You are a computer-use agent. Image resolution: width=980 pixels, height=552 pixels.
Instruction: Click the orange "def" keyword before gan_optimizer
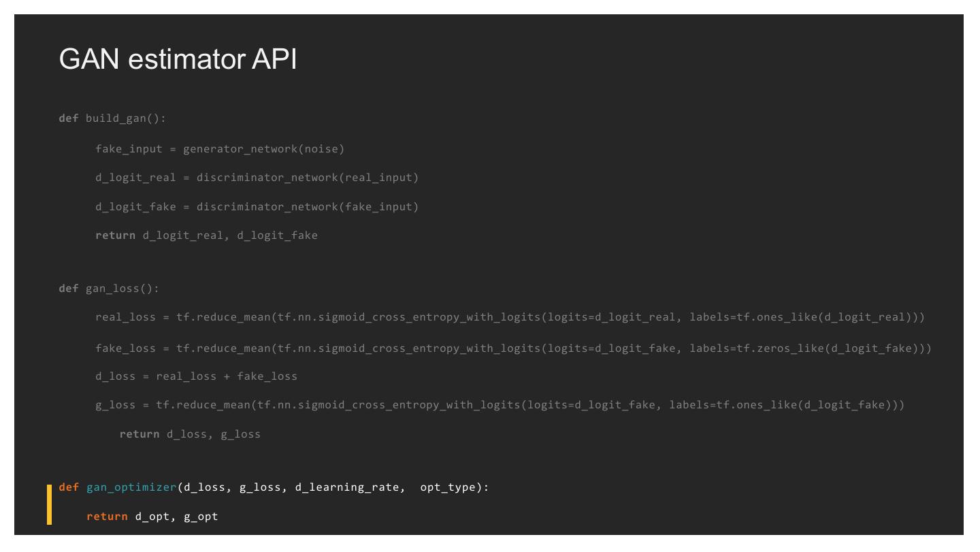[69, 487]
